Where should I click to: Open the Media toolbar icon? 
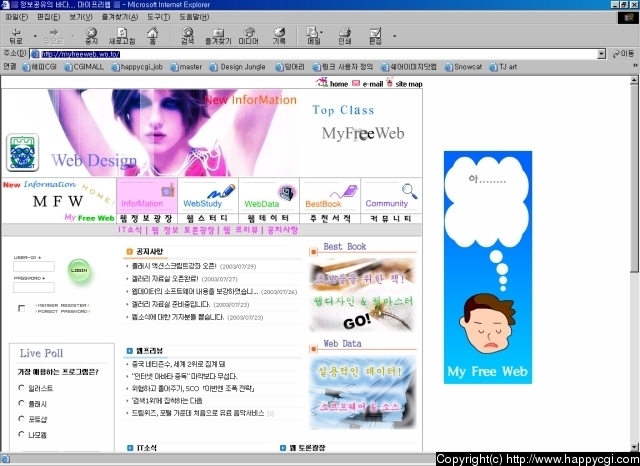[249, 36]
